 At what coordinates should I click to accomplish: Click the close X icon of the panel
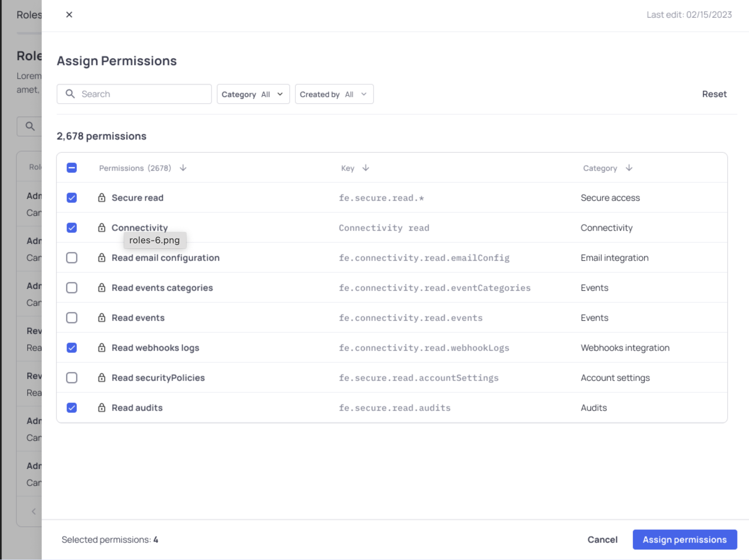(x=69, y=15)
